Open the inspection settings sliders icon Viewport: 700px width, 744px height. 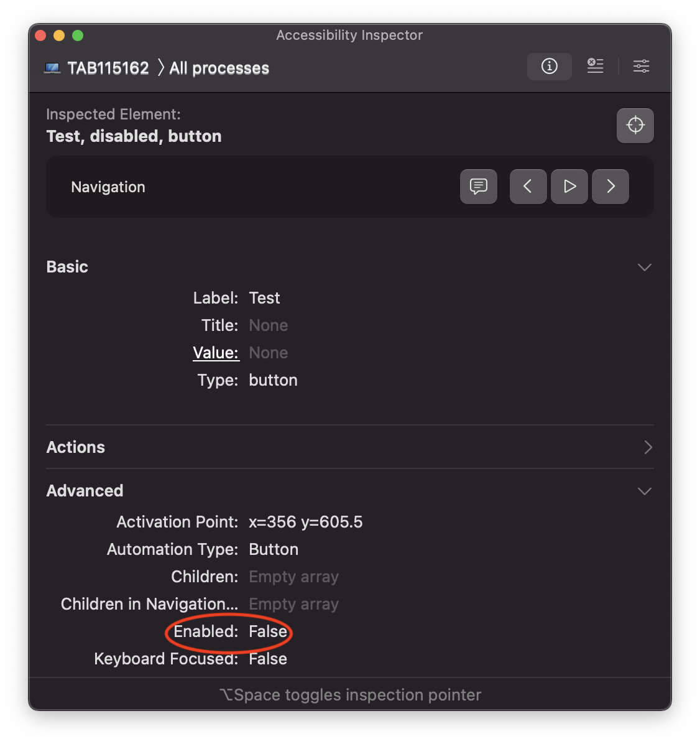[x=641, y=66]
